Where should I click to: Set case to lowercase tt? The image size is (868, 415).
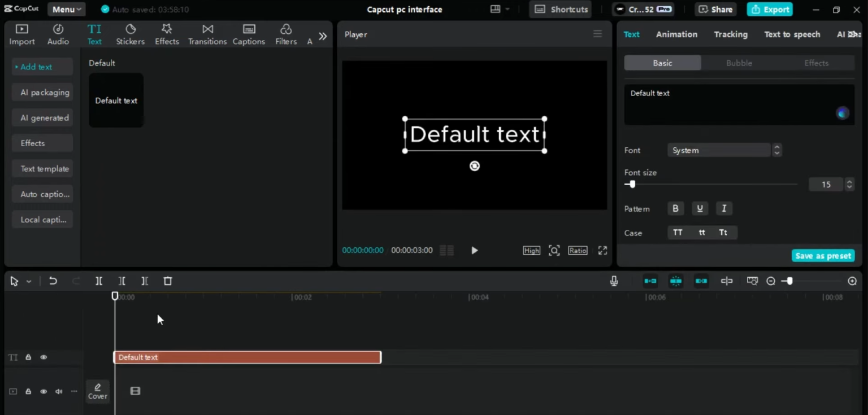pos(701,233)
